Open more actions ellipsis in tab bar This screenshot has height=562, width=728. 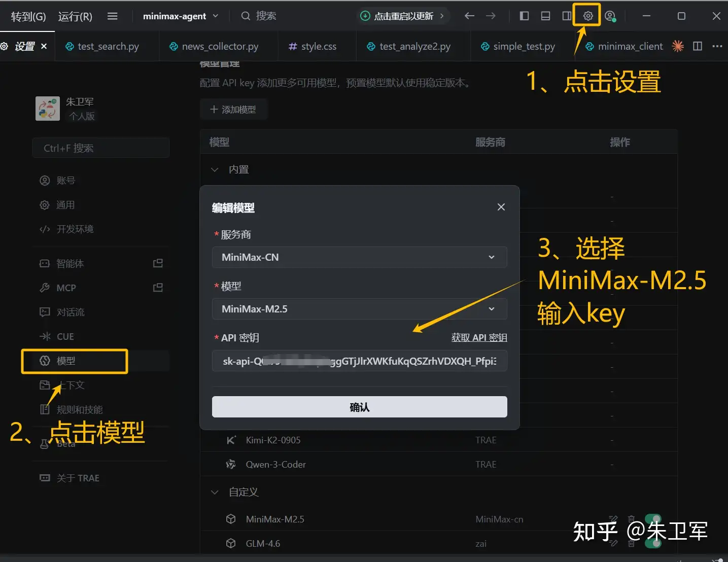point(717,46)
